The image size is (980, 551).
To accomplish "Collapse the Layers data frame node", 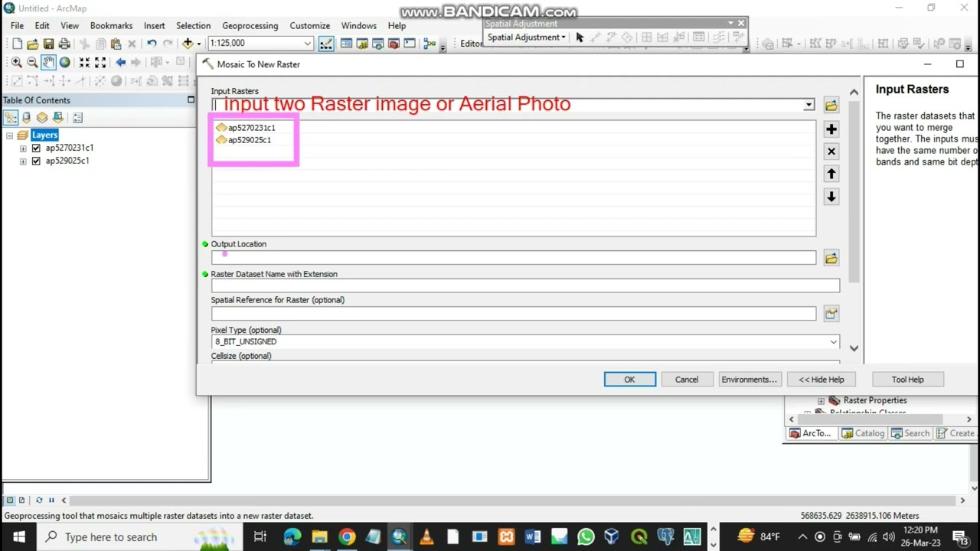I will pos(9,135).
